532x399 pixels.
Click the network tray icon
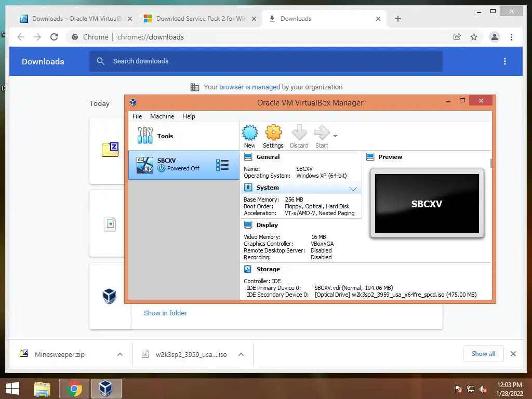(471, 389)
